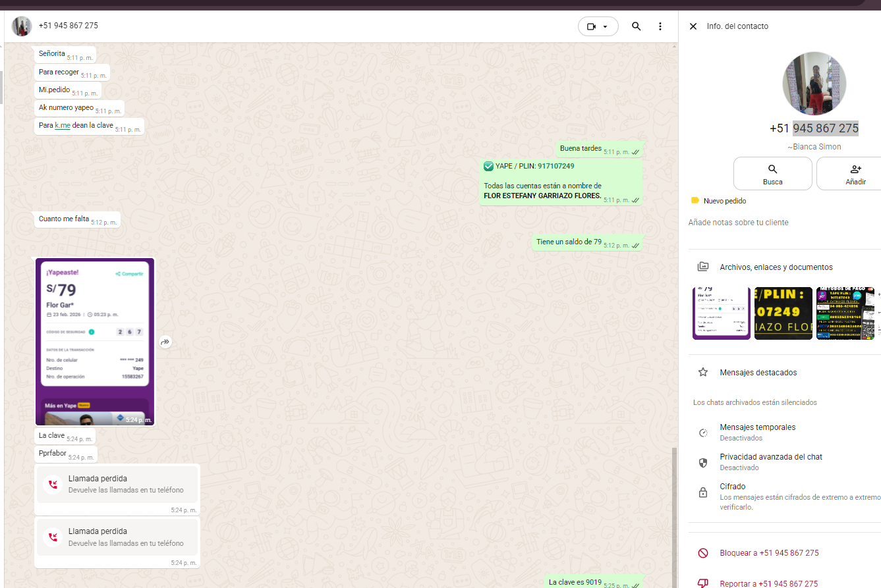Open Mensajes destacados star item
The height and width of the screenshot is (588, 881).
tap(758, 373)
